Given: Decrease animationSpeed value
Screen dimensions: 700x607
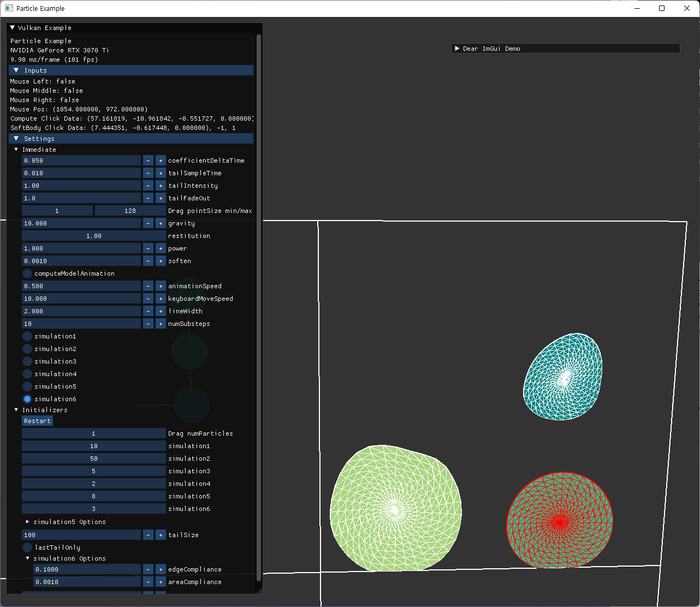Looking at the screenshot, I should click(x=148, y=286).
